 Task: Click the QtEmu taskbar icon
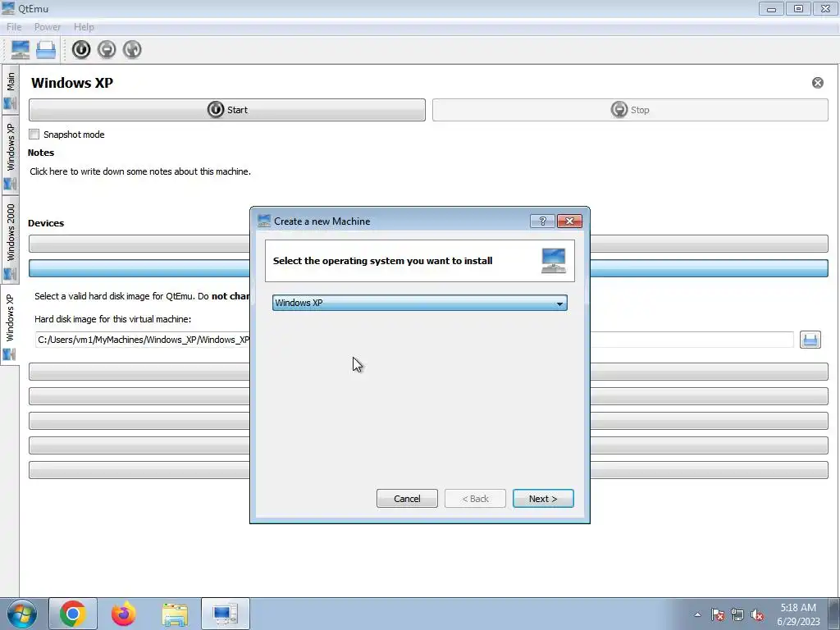[x=226, y=614]
